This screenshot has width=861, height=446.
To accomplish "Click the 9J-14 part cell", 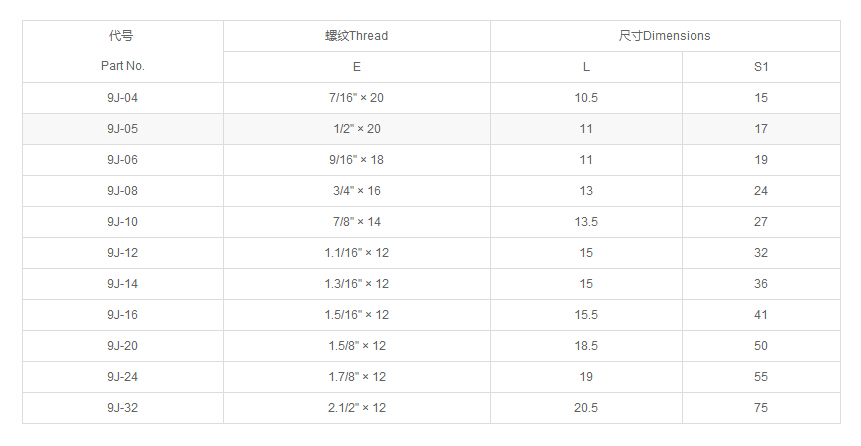I will 122,284.
